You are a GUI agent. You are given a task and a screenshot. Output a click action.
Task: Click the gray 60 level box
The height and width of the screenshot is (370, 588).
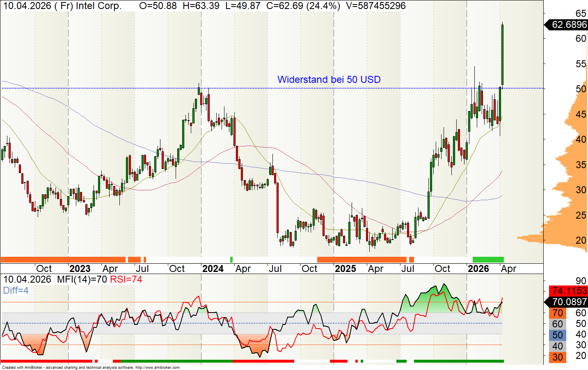point(557,324)
